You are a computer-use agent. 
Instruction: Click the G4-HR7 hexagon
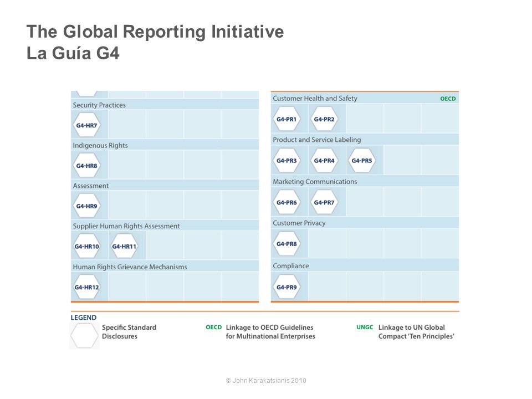pos(86,125)
